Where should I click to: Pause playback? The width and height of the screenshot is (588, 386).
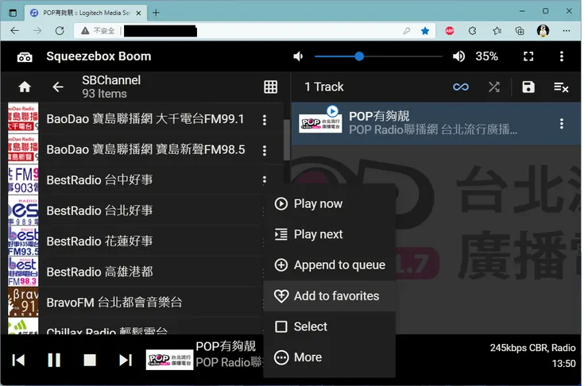click(x=54, y=360)
